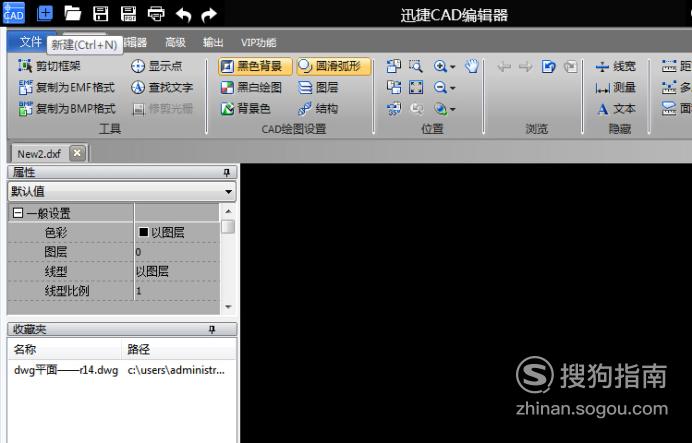Image resolution: width=692 pixels, height=443 pixels.
Task: Open the 文件 menu tab
Action: [30, 42]
